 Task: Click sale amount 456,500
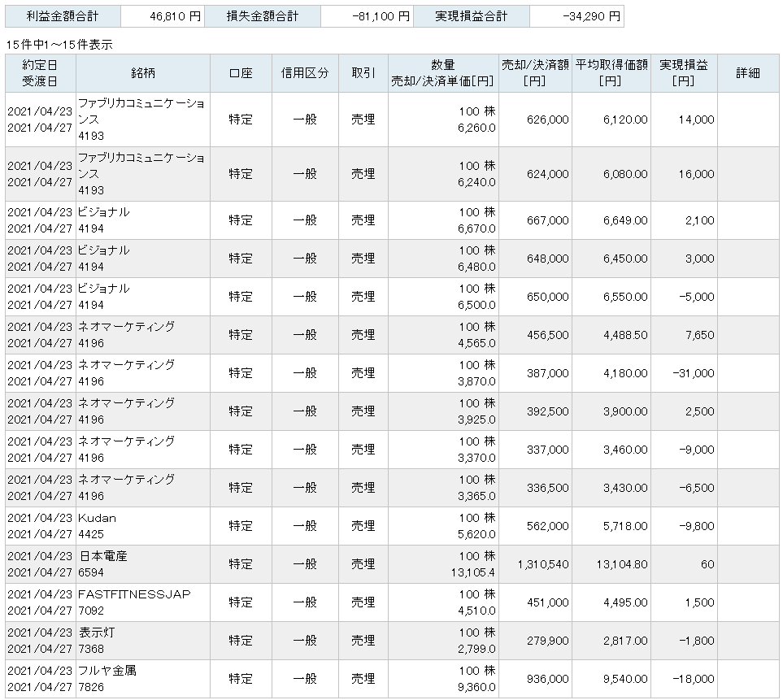[548, 335]
